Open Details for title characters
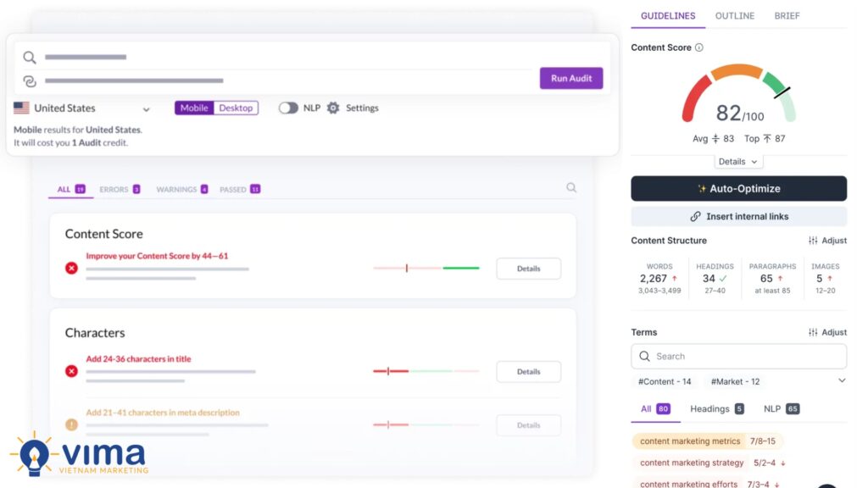The image size is (868, 488). [x=529, y=371]
